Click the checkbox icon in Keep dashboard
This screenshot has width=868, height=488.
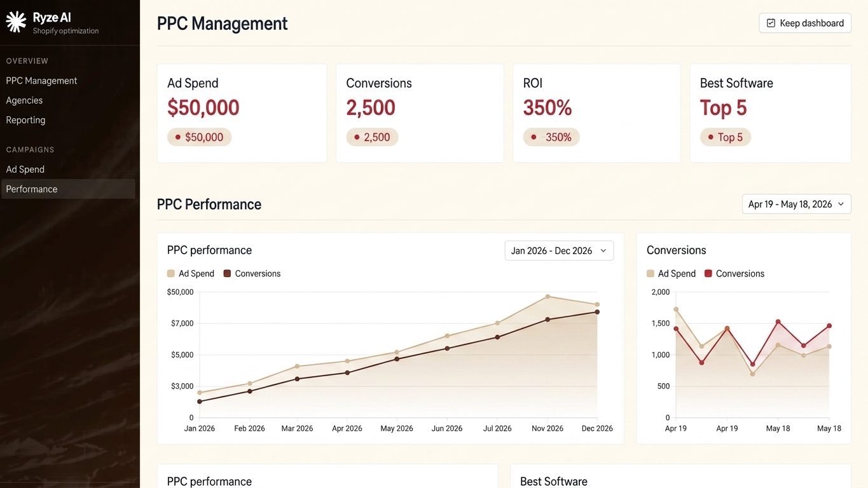point(771,23)
